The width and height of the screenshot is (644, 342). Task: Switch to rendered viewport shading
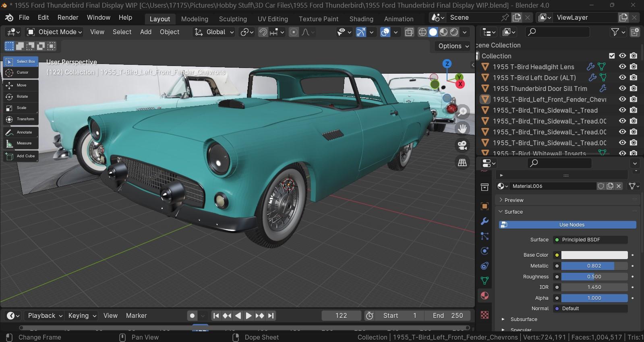point(454,32)
